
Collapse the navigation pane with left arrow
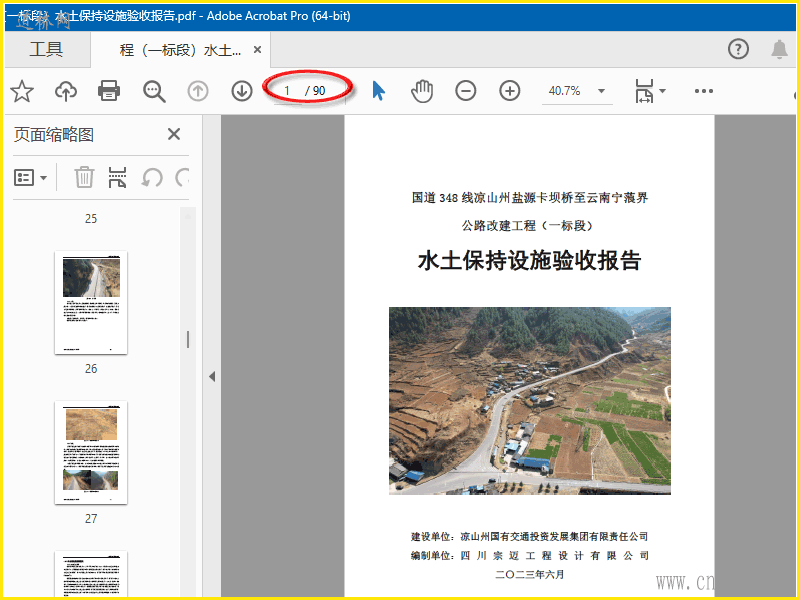pyautogui.click(x=212, y=377)
